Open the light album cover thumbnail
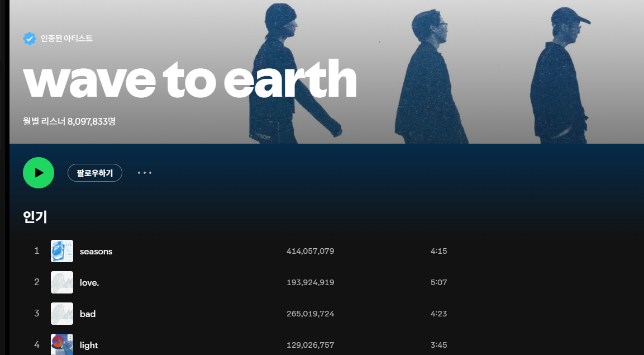Viewport: 644px width, 355px height. (62, 344)
